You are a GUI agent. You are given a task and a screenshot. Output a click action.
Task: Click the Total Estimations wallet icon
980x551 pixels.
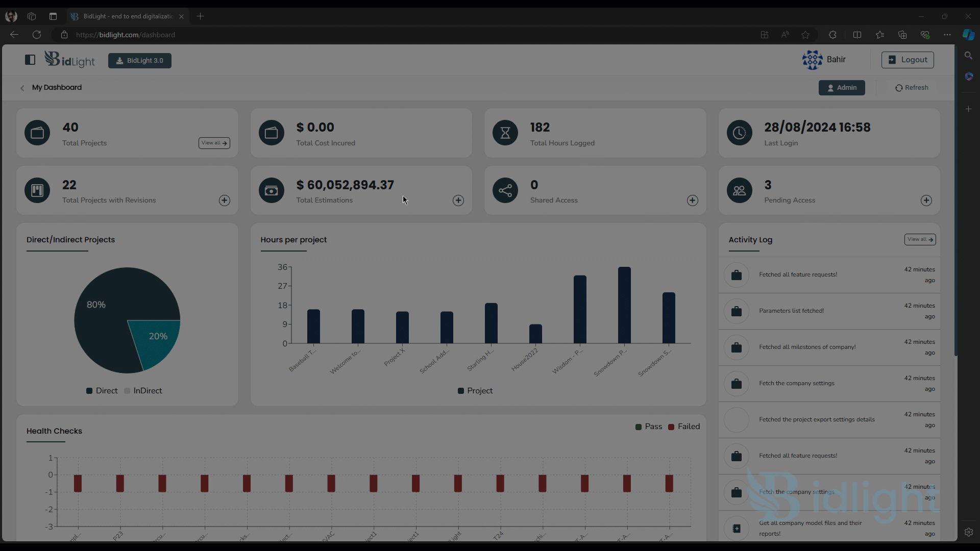pyautogui.click(x=271, y=190)
